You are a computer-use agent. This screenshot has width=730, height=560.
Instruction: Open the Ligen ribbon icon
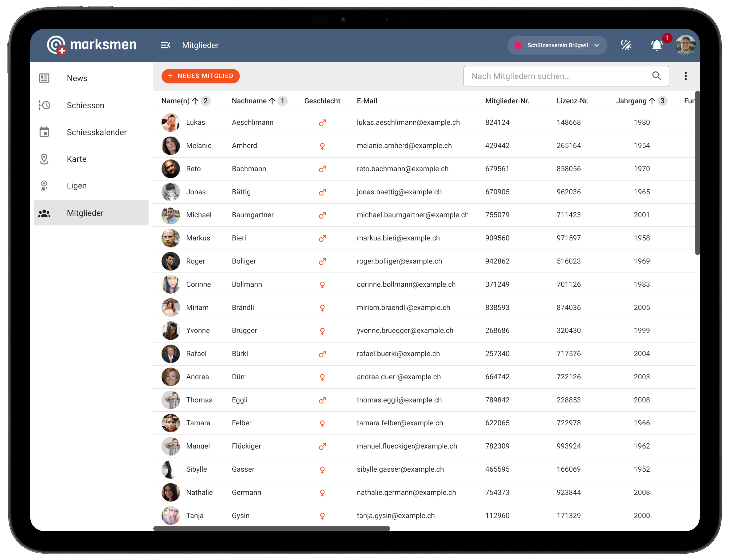coord(44,186)
